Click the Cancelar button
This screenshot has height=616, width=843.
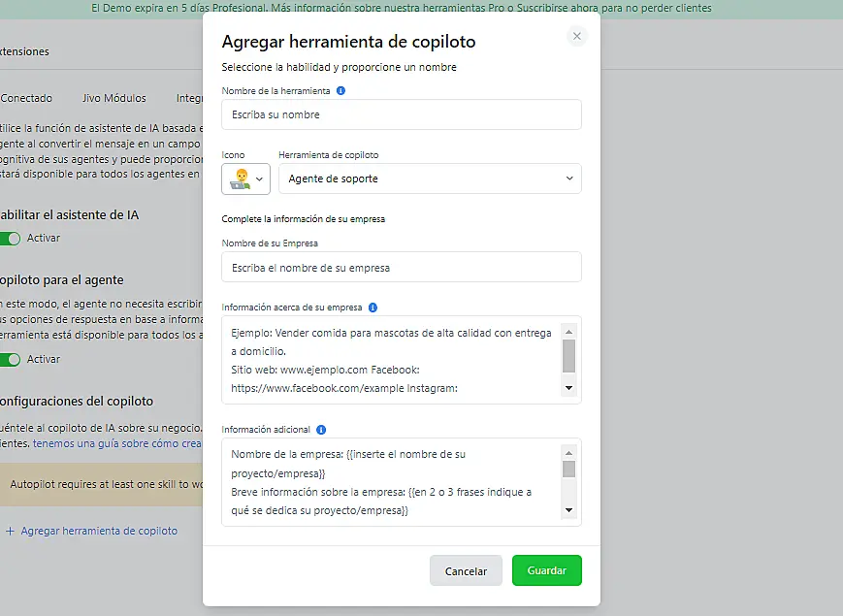[466, 571]
